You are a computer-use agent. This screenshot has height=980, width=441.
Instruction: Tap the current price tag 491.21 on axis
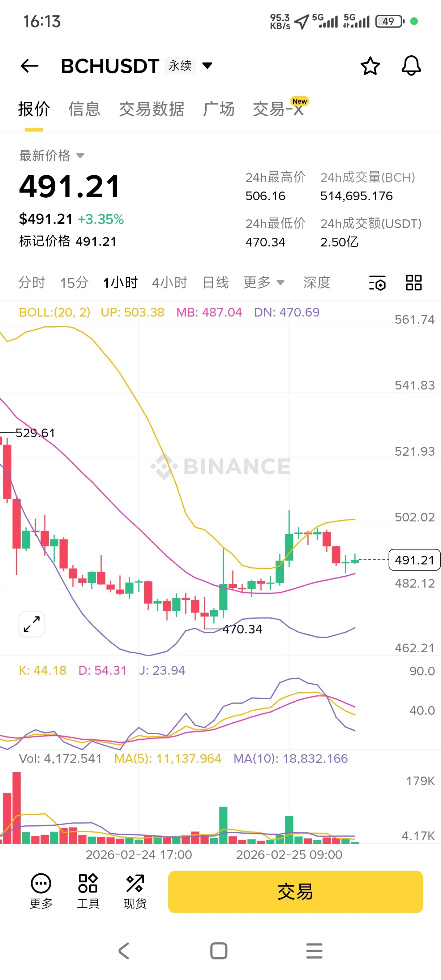tap(414, 560)
